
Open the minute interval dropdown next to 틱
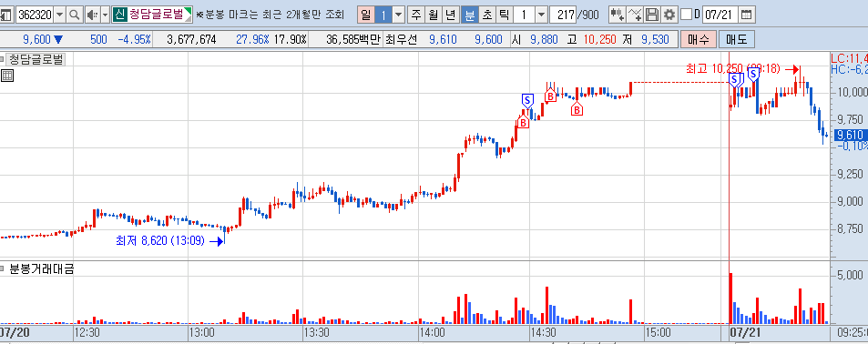click(541, 15)
